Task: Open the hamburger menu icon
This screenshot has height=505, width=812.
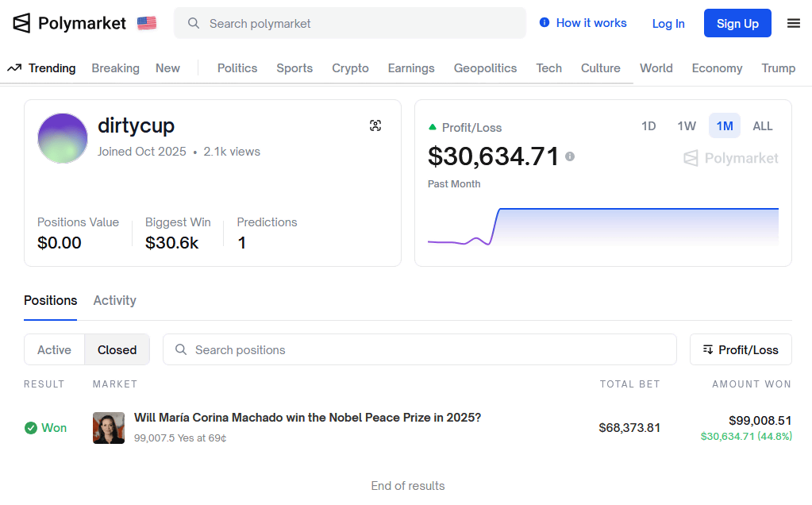Action: click(793, 23)
